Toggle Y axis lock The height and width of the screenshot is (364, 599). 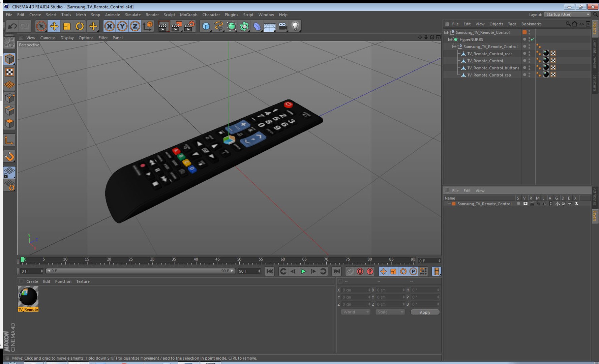pos(122,26)
